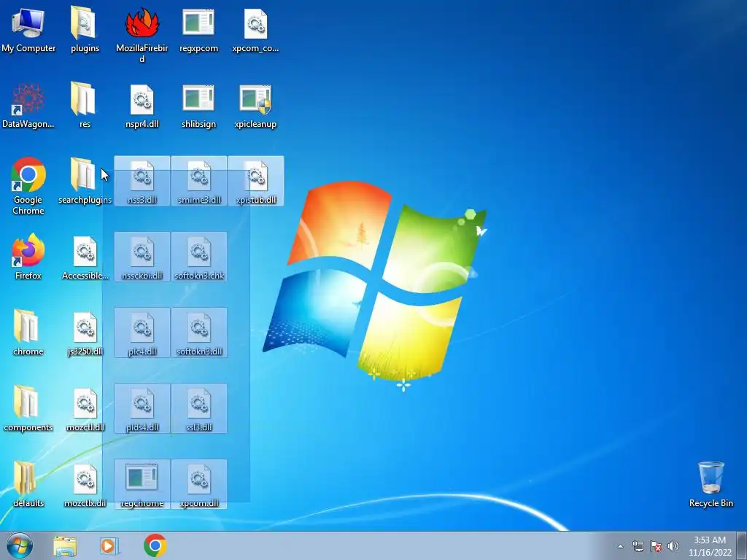This screenshot has height=560, width=747.
Task: Select the nss3.dll file icon
Action: (x=142, y=181)
